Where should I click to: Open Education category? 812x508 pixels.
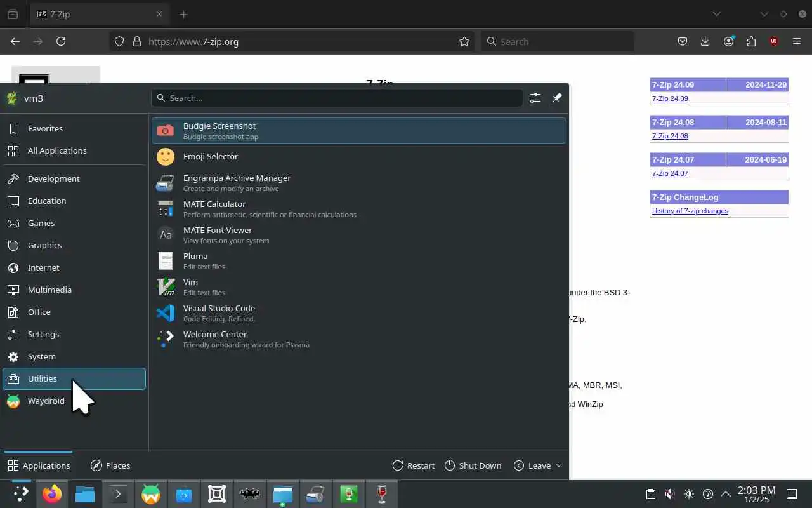74,201
